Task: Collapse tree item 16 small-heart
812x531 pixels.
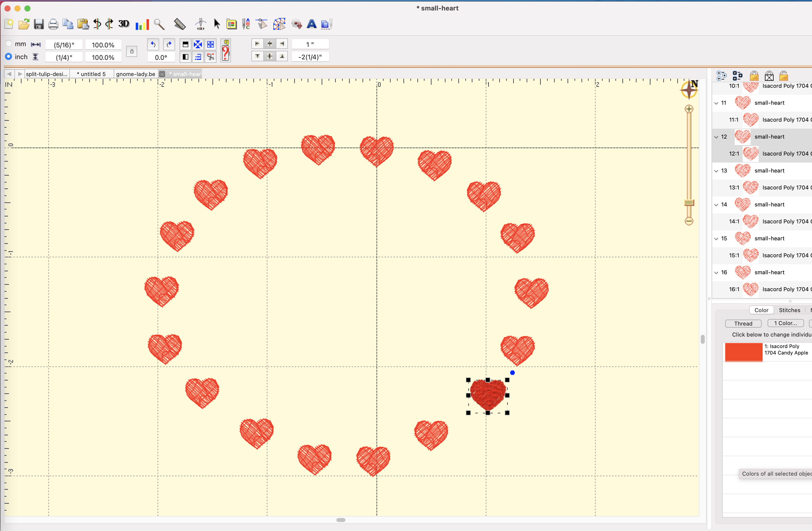Action: point(716,272)
